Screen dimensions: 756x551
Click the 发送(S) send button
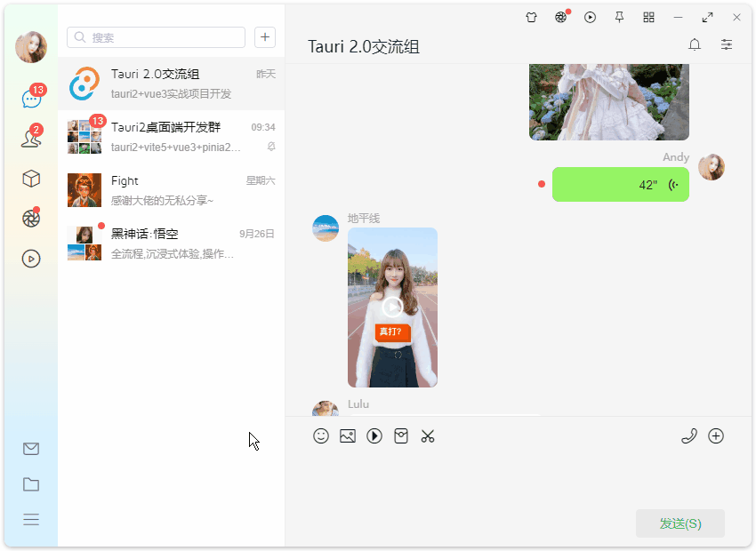point(680,523)
